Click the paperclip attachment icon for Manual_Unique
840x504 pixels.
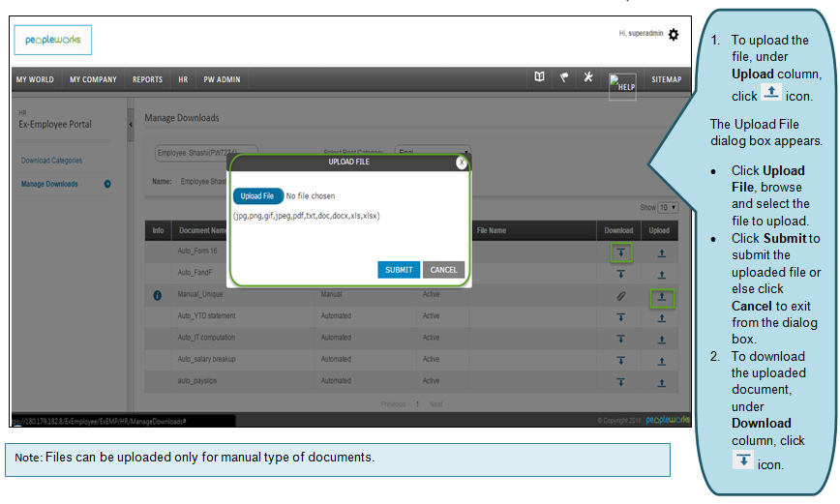pos(620,296)
